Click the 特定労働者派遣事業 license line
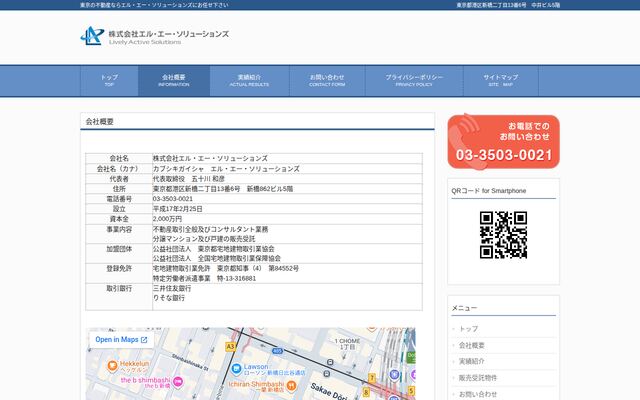640x400 pixels. [x=204, y=278]
